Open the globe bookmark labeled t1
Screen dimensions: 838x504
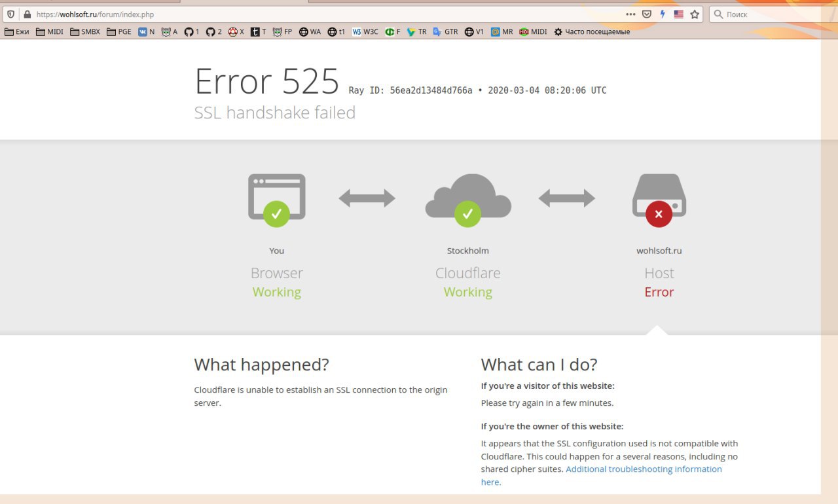pos(337,31)
